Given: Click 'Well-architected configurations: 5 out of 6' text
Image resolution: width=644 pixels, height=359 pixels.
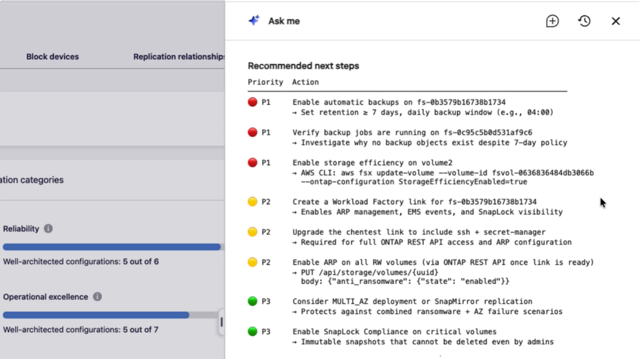Looking at the screenshot, I should 81,262.
